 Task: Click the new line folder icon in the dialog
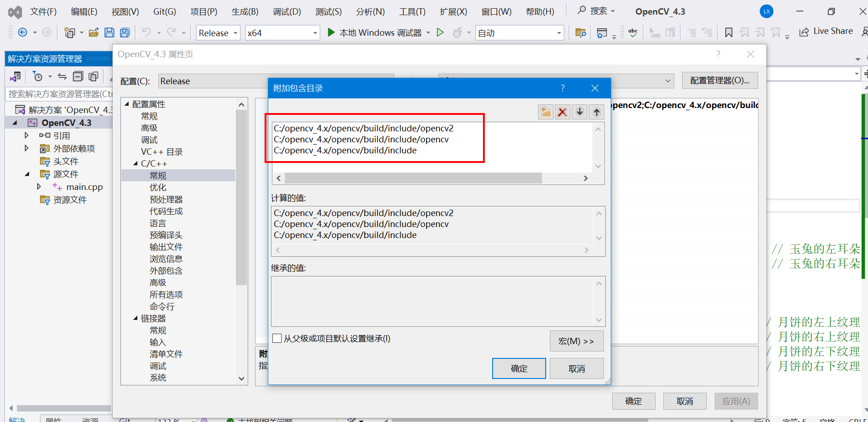(x=546, y=112)
